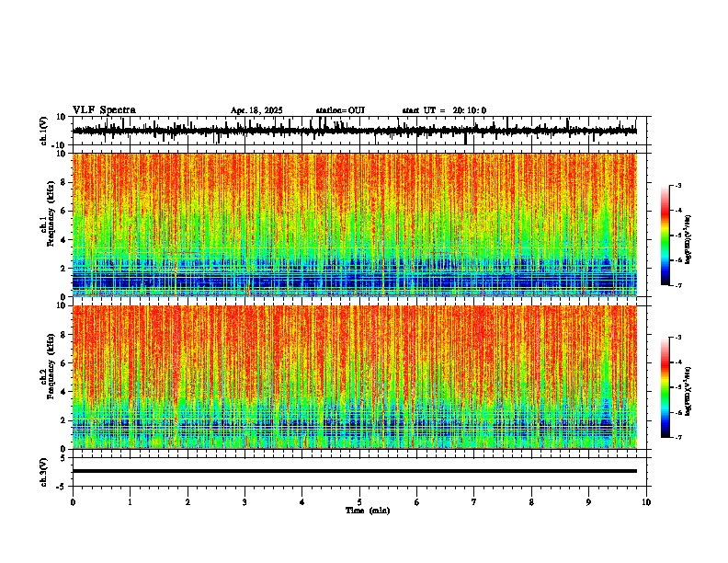Select the date label "Apr. 18, 2025"
728x563 pixels.
[256, 110]
